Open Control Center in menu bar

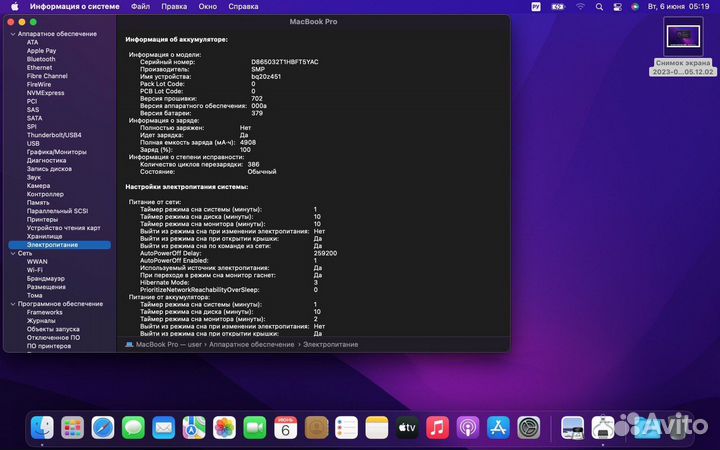pos(618,6)
